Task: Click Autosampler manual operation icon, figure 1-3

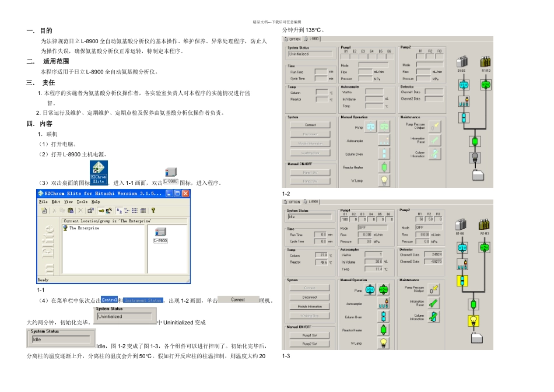Action: (x=383, y=303)
